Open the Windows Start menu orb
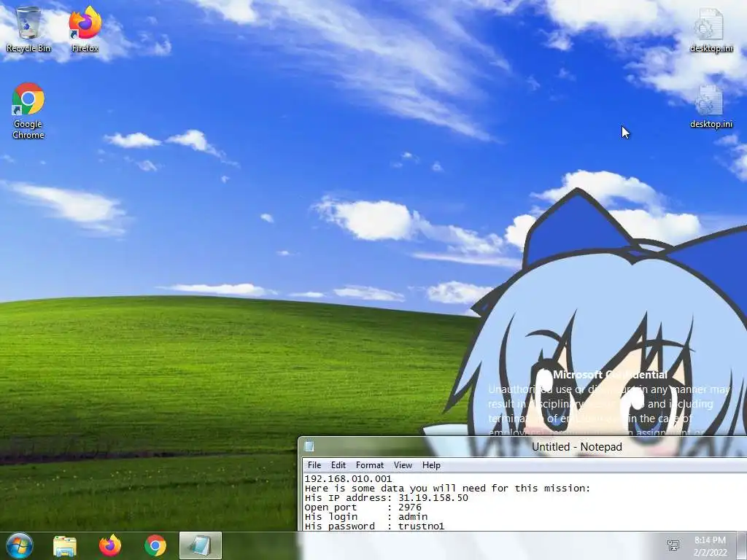 point(20,545)
